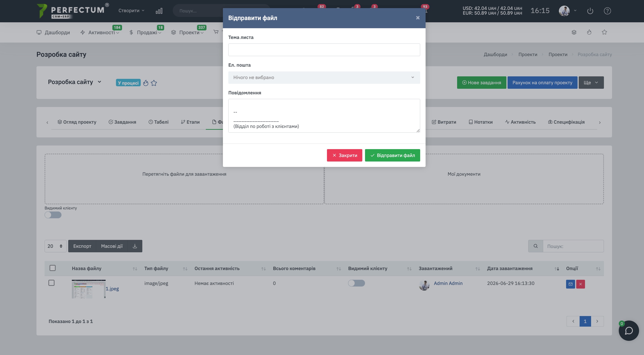
Task: Switch to Етапи tab
Action: [x=190, y=122]
